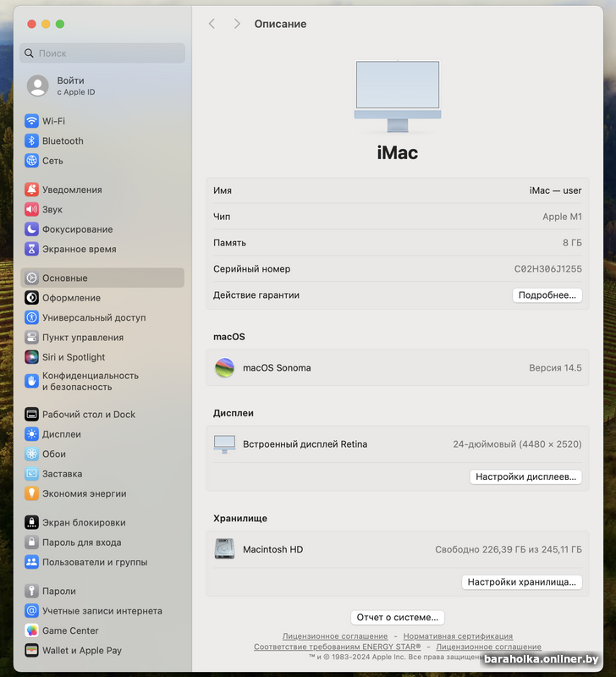616x677 pixels.
Task: Open Настройки хранилища button
Action: point(521,582)
